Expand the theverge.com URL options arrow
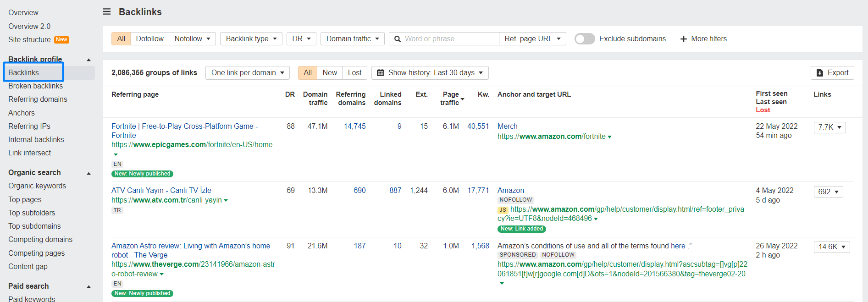The height and width of the screenshot is (302, 868). pyautogui.click(x=161, y=275)
